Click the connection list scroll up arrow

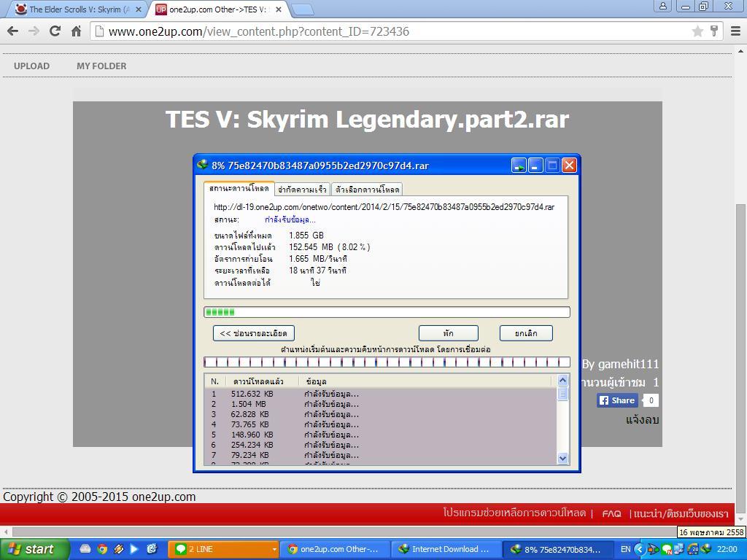click(x=562, y=381)
